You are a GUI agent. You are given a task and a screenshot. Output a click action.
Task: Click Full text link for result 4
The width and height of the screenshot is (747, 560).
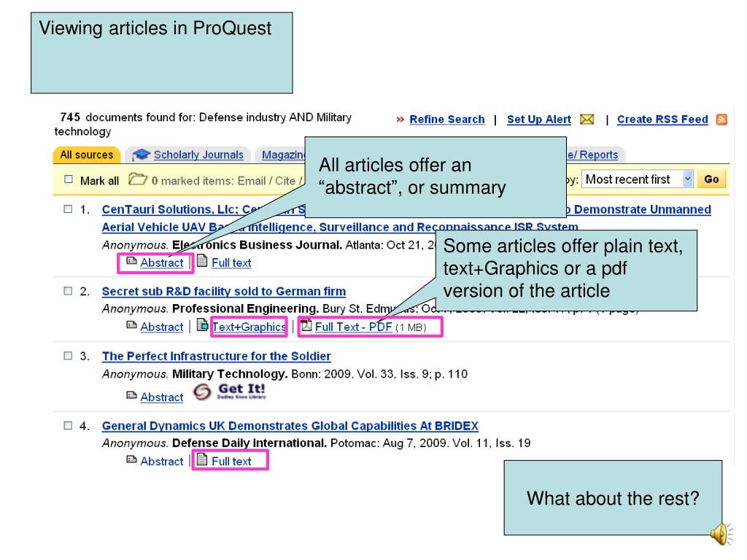click(231, 462)
